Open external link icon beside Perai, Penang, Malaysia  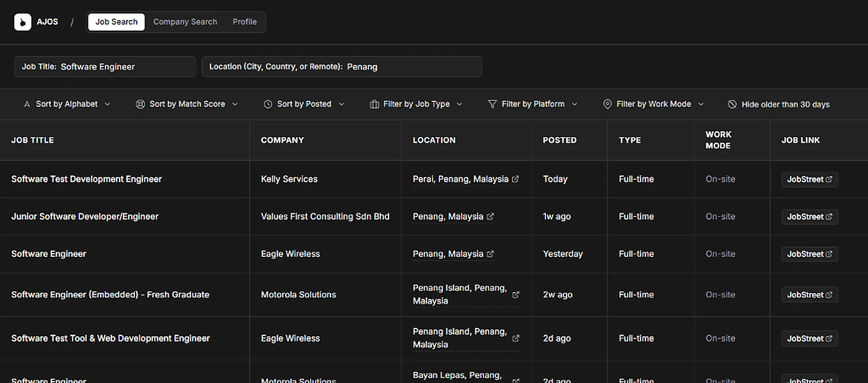click(x=515, y=179)
